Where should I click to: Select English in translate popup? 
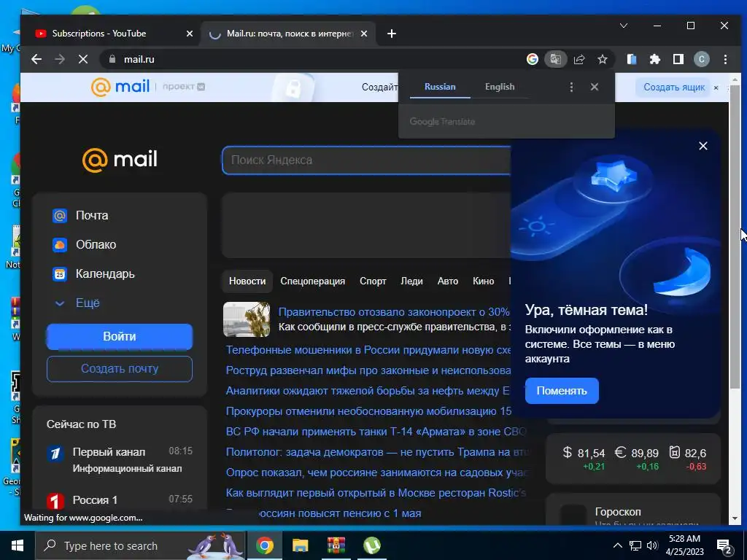500,87
